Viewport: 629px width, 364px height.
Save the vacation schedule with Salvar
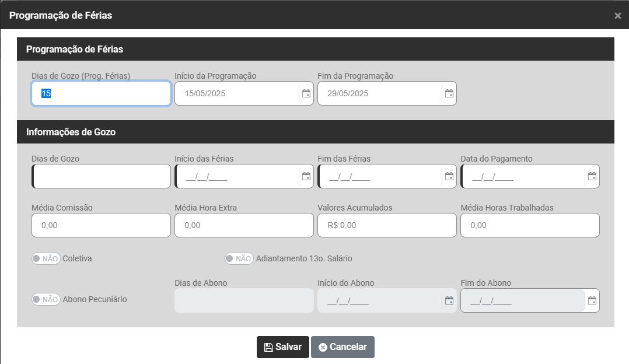coord(283,347)
